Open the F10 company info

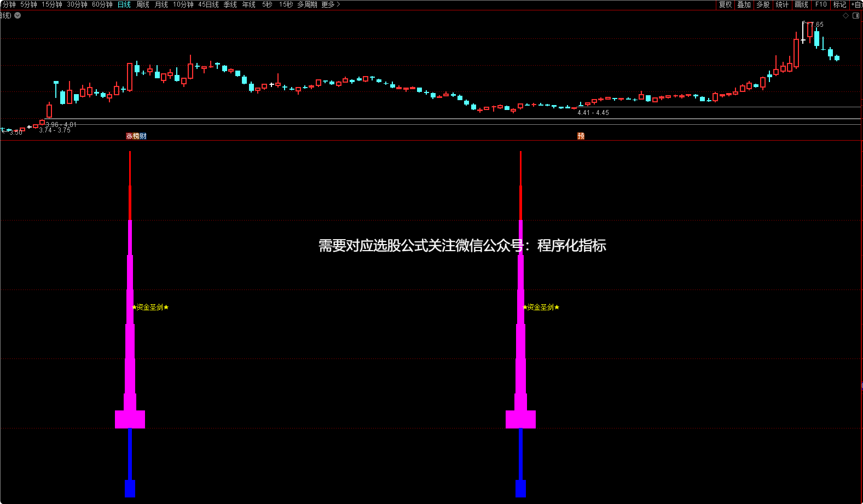[821, 4]
